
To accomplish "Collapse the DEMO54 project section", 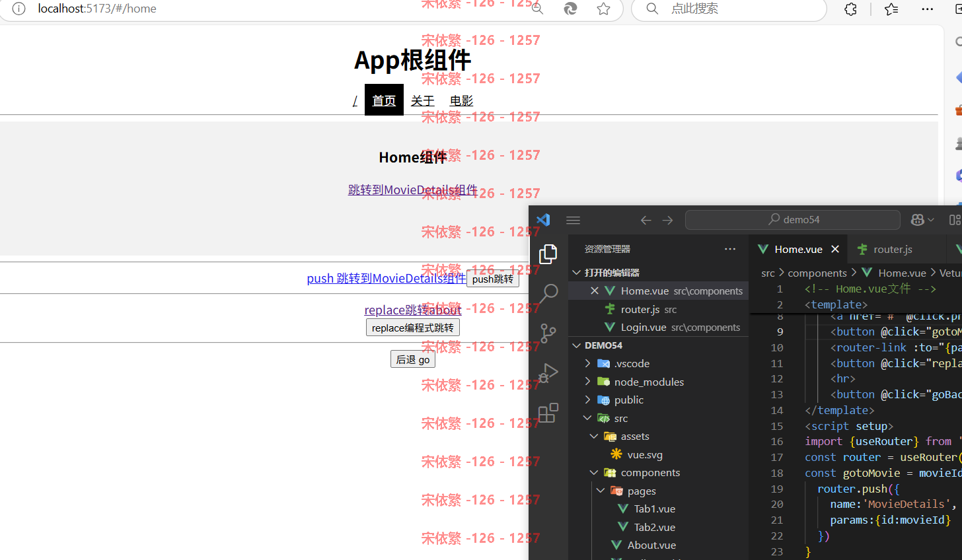I will coord(577,345).
